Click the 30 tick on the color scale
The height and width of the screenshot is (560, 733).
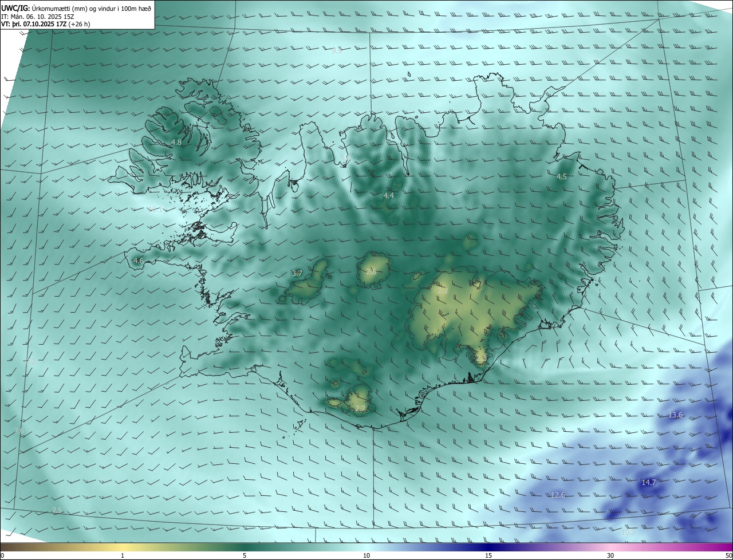[610, 555]
